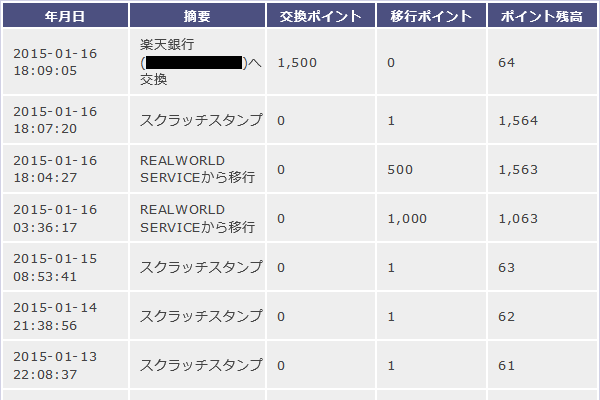Click the 500 transfer points value

click(x=400, y=170)
